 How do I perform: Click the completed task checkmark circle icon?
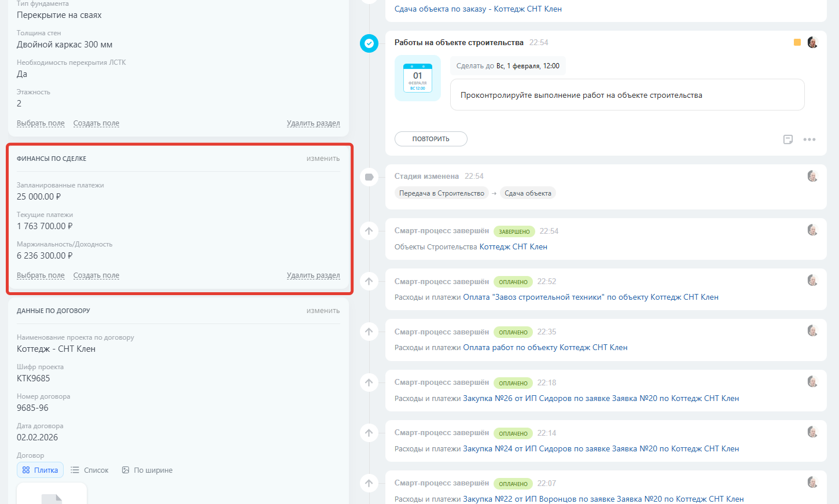point(369,43)
